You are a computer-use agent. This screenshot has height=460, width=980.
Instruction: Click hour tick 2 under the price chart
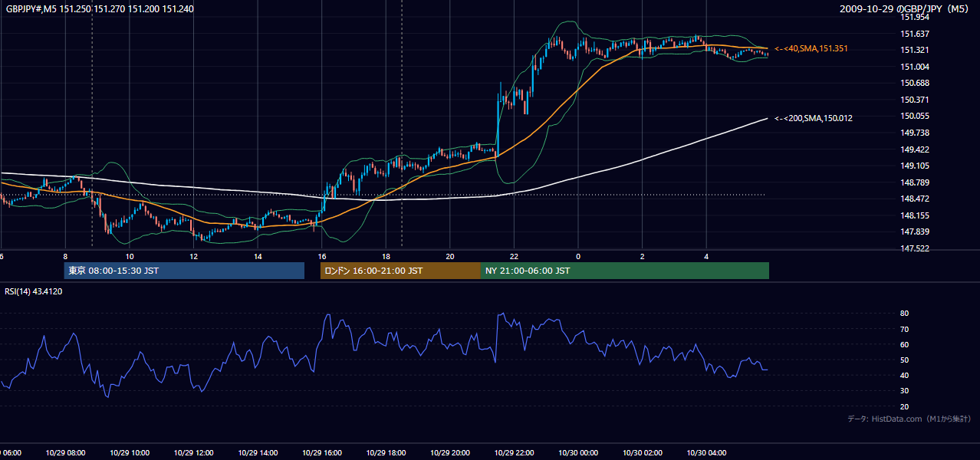[643, 256]
